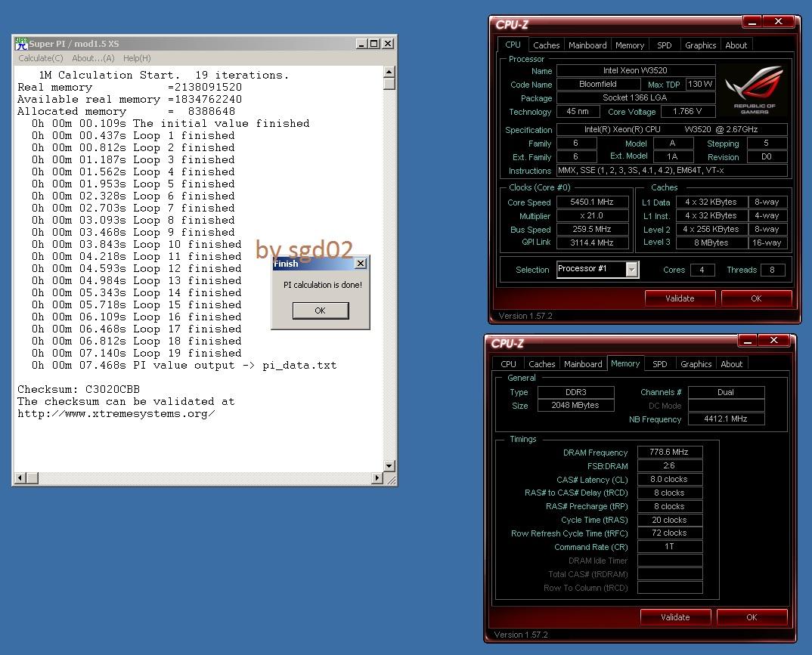
Task: Open the About tab in lower CPU-Z window
Action: tap(731, 363)
